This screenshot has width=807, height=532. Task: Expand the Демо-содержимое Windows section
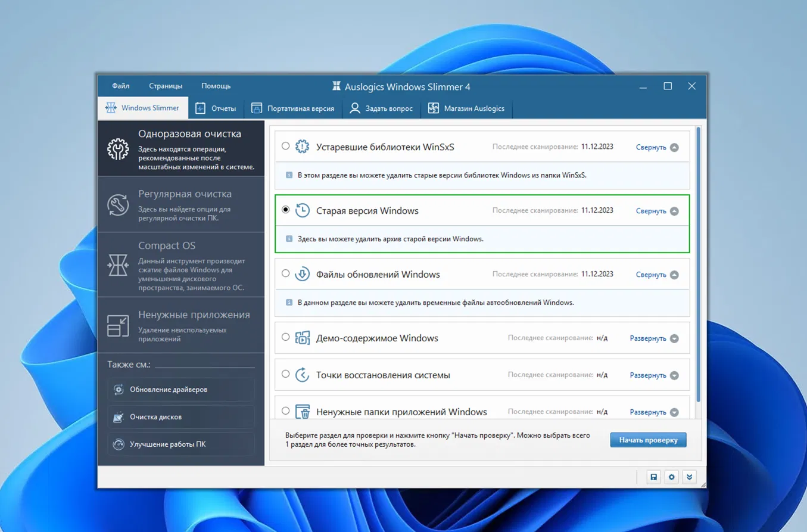click(655, 338)
